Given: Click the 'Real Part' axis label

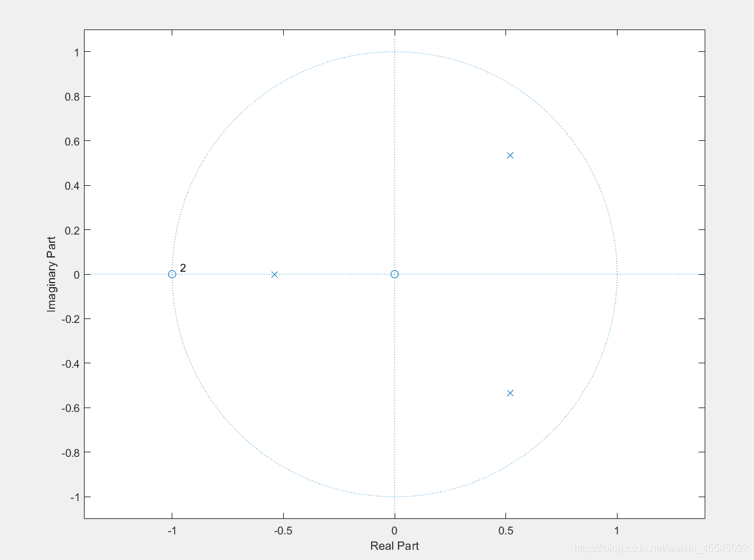Looking at the screenshot, I should tap(395, 546).
